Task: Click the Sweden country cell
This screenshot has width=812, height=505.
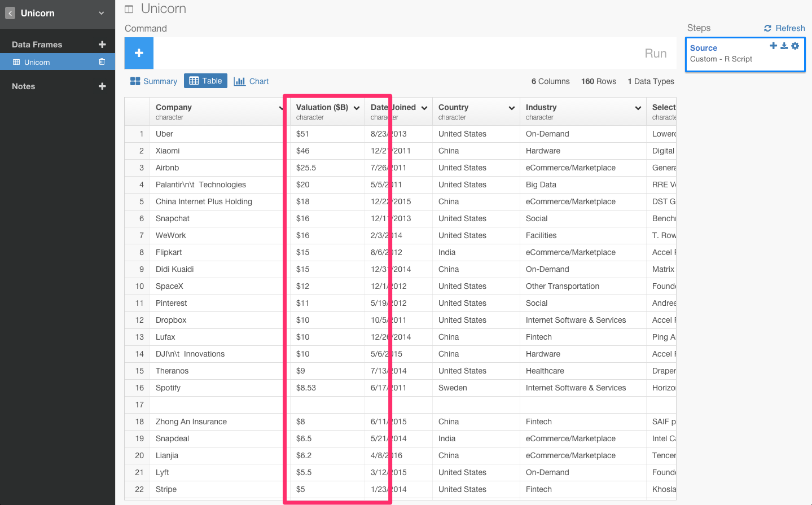Action: (x=476, y=388)
